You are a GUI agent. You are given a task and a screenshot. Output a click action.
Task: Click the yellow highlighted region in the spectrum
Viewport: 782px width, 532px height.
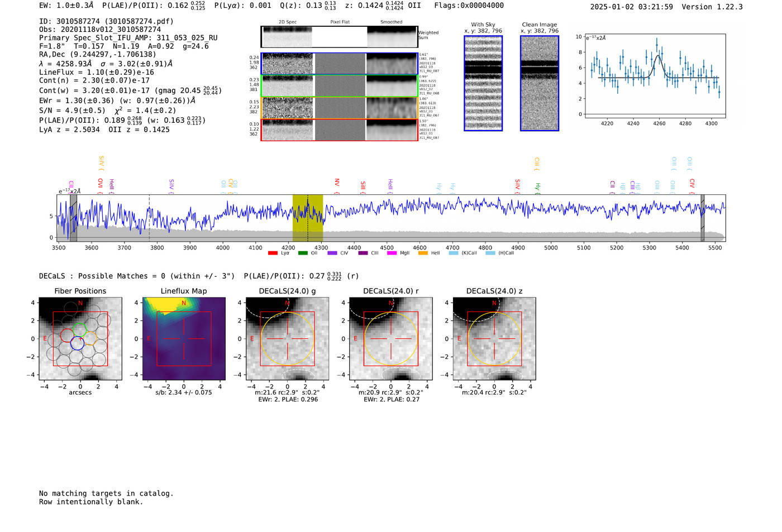click(308, 218)
